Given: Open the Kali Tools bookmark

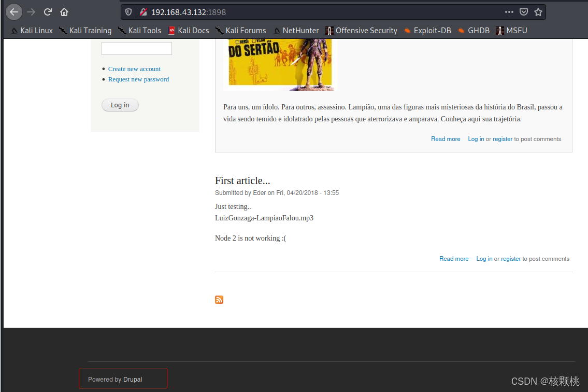Looking at the screenshot, I should (x=140, y=31).
